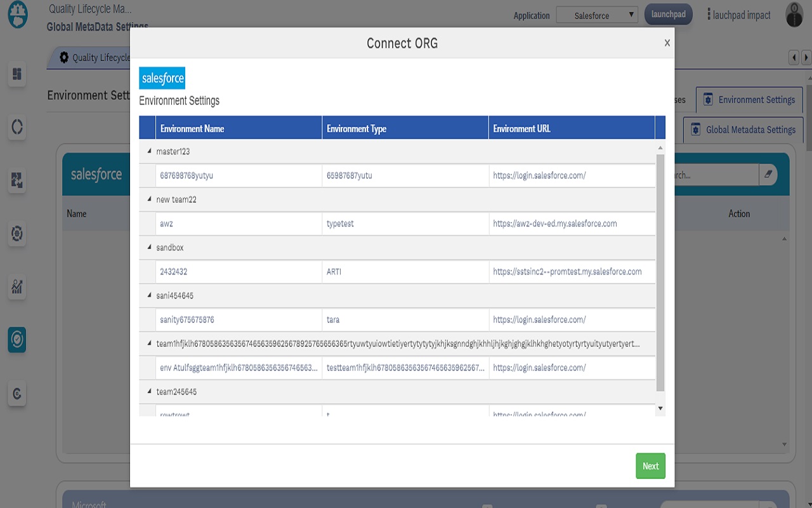
Task: Sort by Environment Type column header
Action: tap(405, 128)
